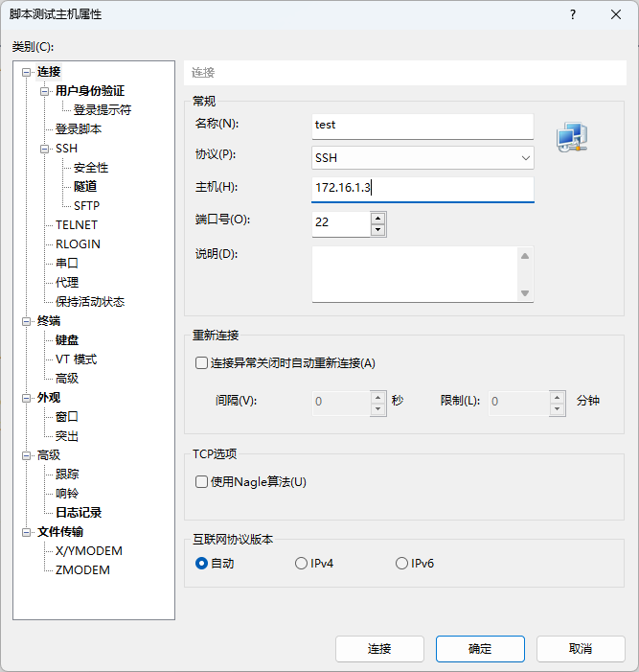Collapse the 终端 tree node
The height and width of the screenshot is (672, 639).
pos(27,321)
